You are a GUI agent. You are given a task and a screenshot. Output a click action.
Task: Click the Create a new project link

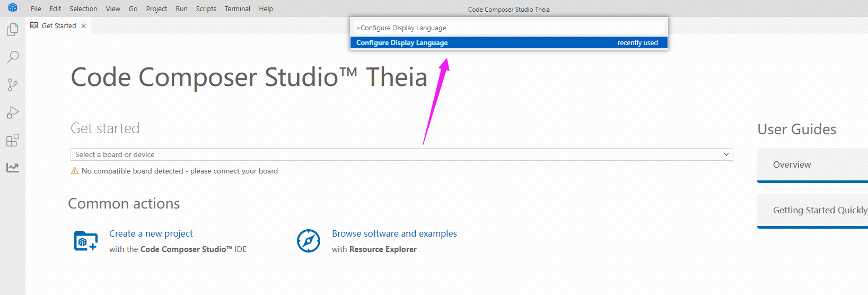(151, 233)
